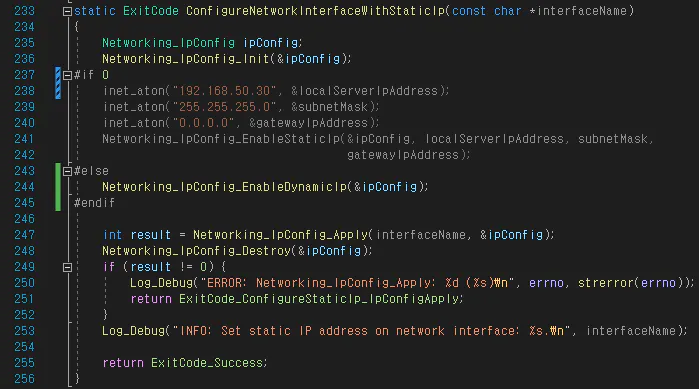699x389 pixels.
Task: Click gatewayIpAddress on line 242
Action: tap(403, 155)
